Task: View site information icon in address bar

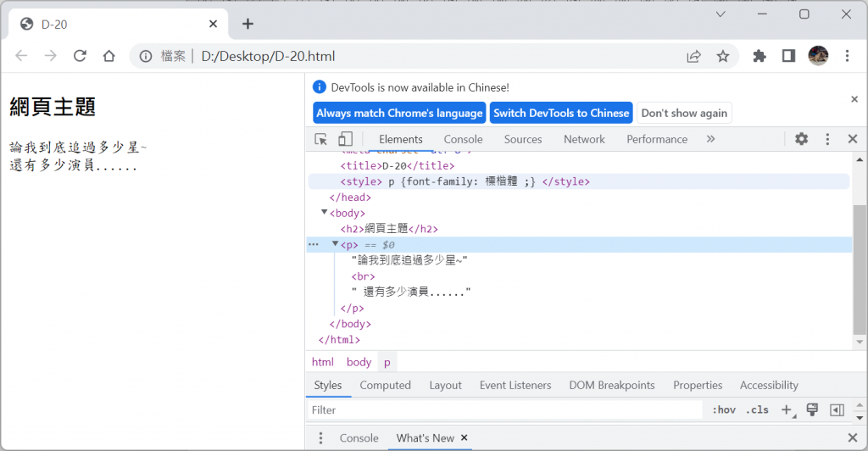Action: [146, 57]
